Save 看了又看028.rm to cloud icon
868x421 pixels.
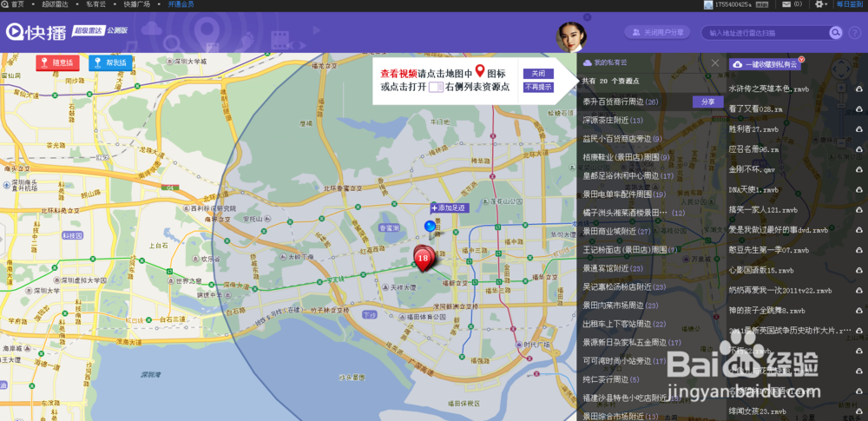pos(859,109)
